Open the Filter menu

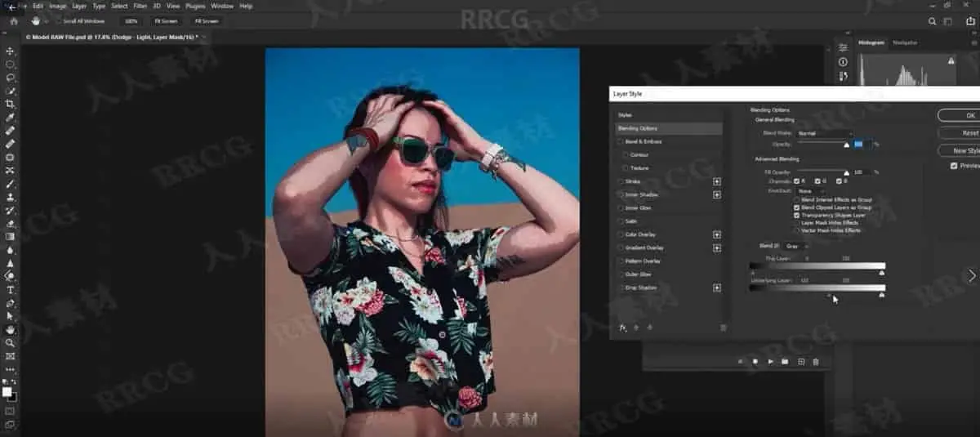(x=140, y=6)
